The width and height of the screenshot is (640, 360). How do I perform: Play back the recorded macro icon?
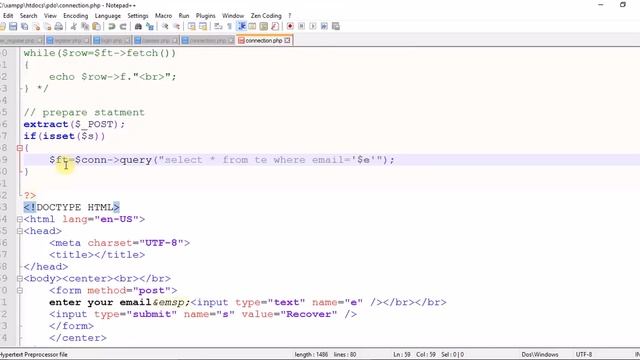pyautogui.click(x=313, y=27)
